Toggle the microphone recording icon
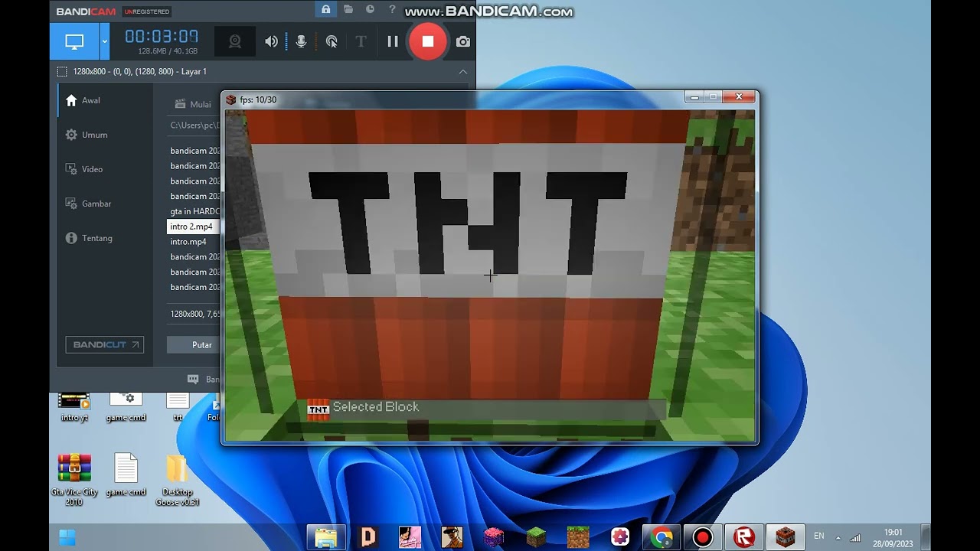This screenshot has height=551, width=980. (x=301, y=41)
